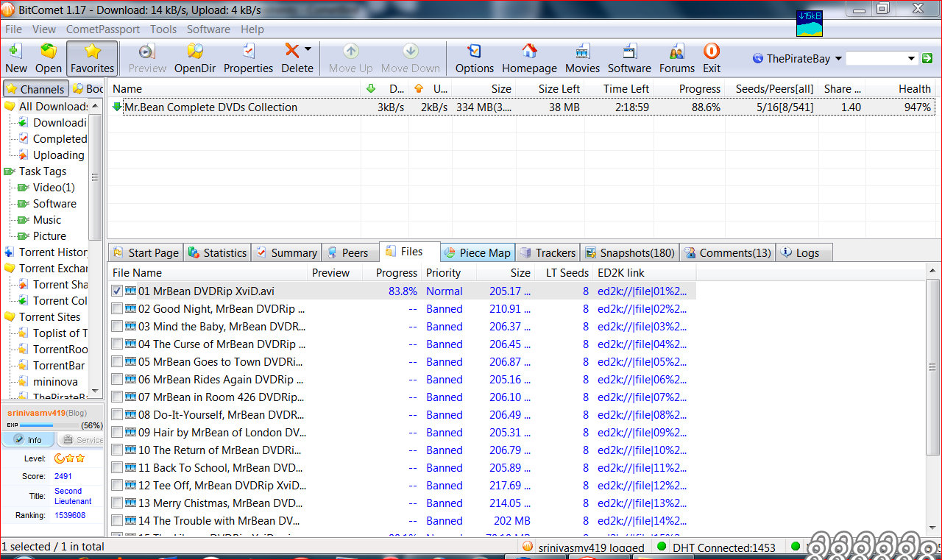Expand the search box dropdown arrow
Image resolution: width=942 pixels, height=560 pixels.
point(912,58)
